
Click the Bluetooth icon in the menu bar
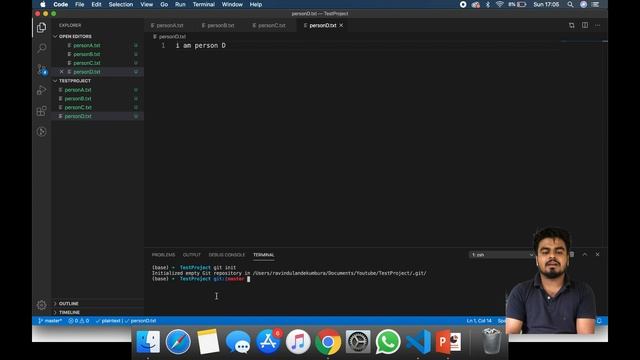click(x=488, y=4)
